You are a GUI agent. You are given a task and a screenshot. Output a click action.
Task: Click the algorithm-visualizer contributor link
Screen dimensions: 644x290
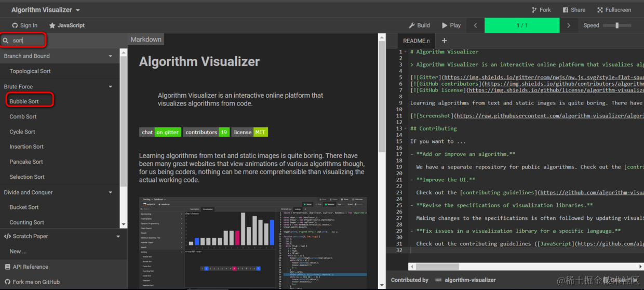coord(470,280)
